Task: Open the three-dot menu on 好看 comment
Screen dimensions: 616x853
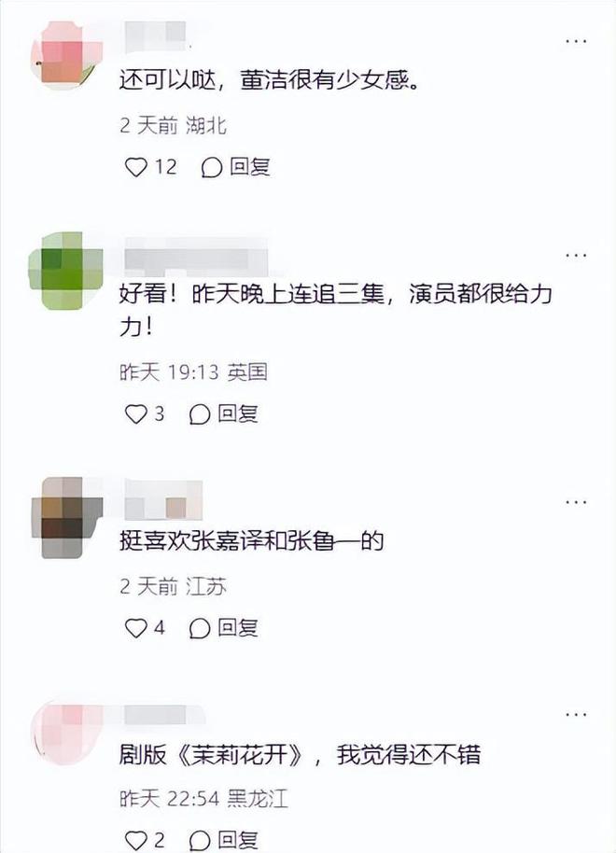Action: [576, 255]
